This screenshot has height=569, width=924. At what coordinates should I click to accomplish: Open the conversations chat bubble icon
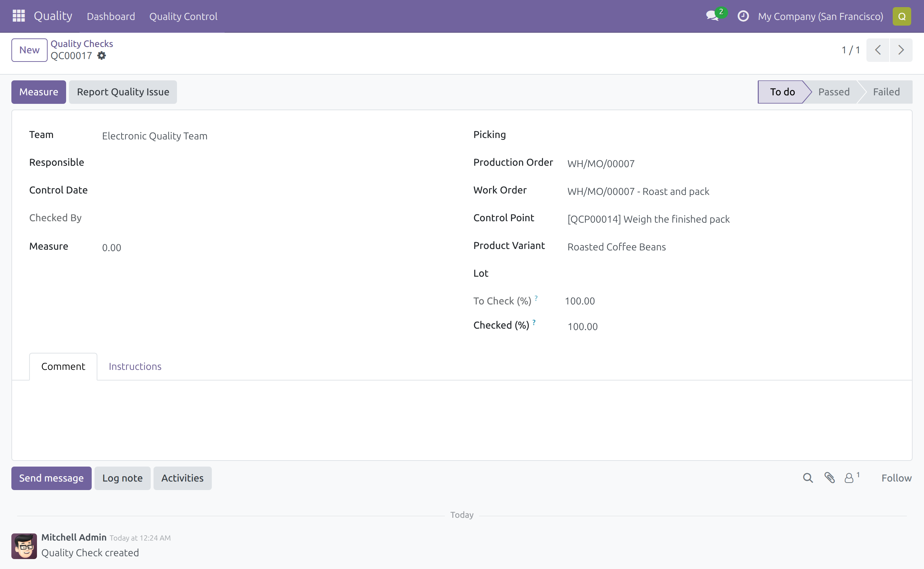[712, 16]
